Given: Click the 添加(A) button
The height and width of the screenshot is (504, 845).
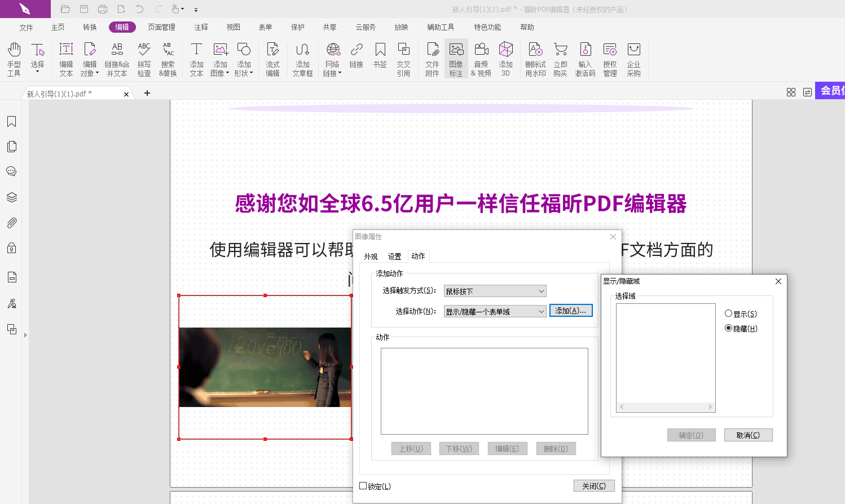Looking at the screenshot, I should [571, 310].
